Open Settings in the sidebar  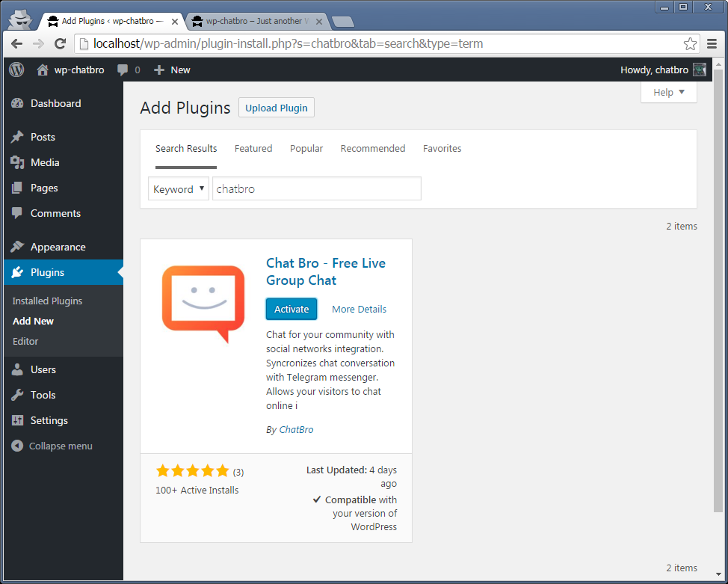click(49, 420)
